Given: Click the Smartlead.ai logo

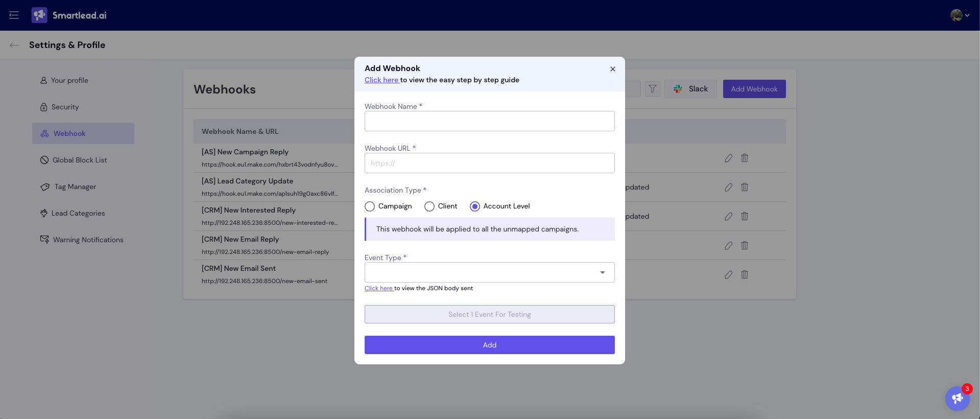Looking at the screenshot, I should pos(69,15).
